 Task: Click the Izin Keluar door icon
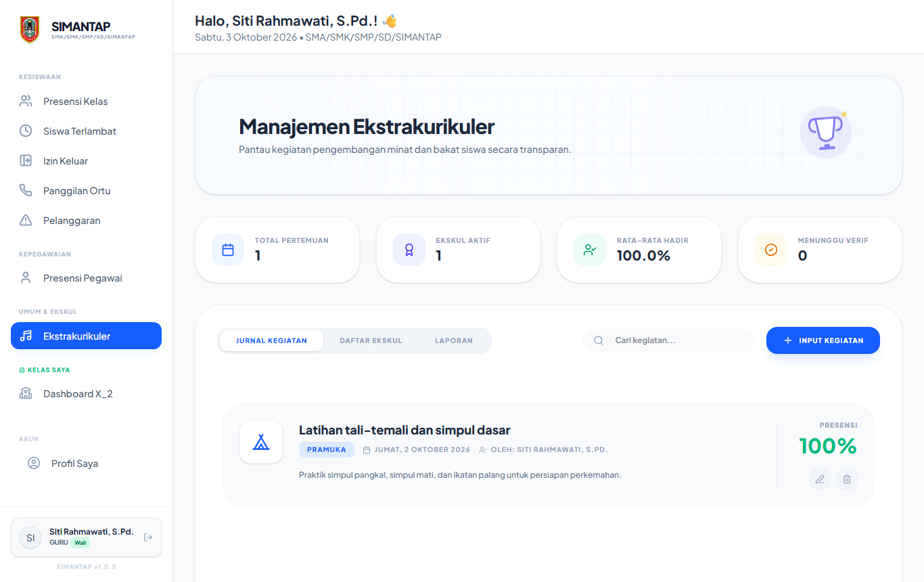tap(26, 161)
